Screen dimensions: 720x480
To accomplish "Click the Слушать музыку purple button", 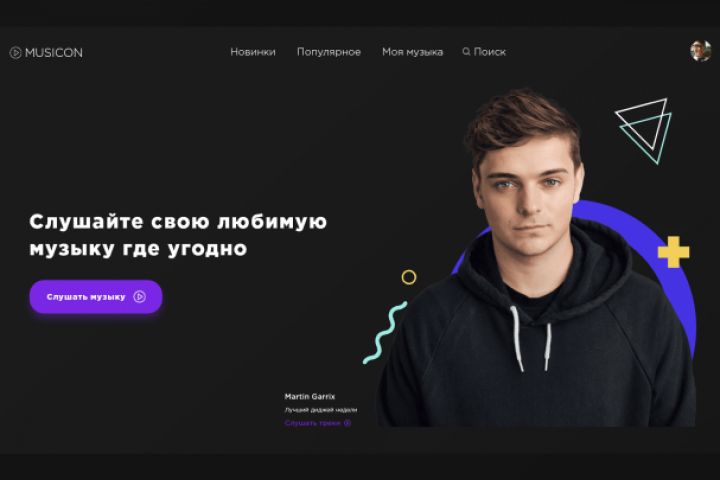I will [x=96, y=297].
